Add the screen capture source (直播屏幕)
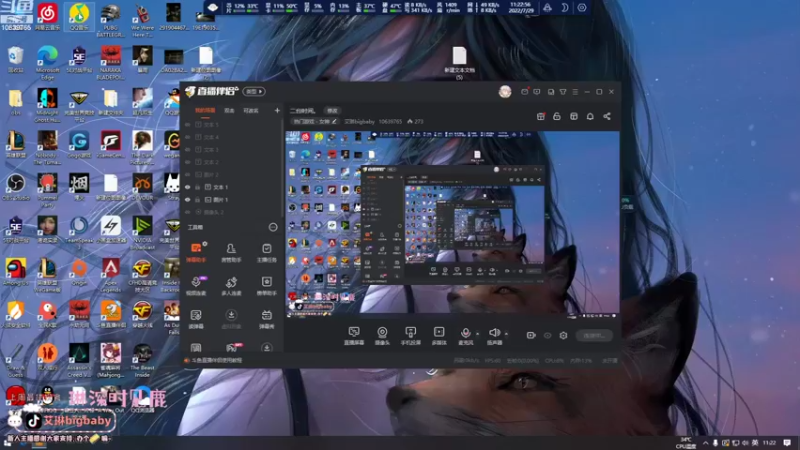The height and width of the screenshot is (450, 800). [354, 336]
